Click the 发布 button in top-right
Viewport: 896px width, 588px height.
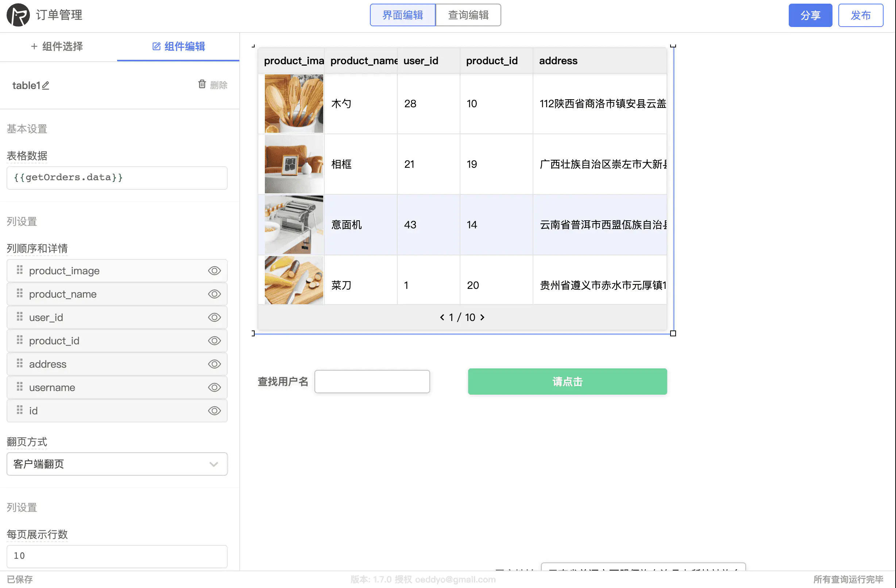pyautogui.click(x=861, y=15)
